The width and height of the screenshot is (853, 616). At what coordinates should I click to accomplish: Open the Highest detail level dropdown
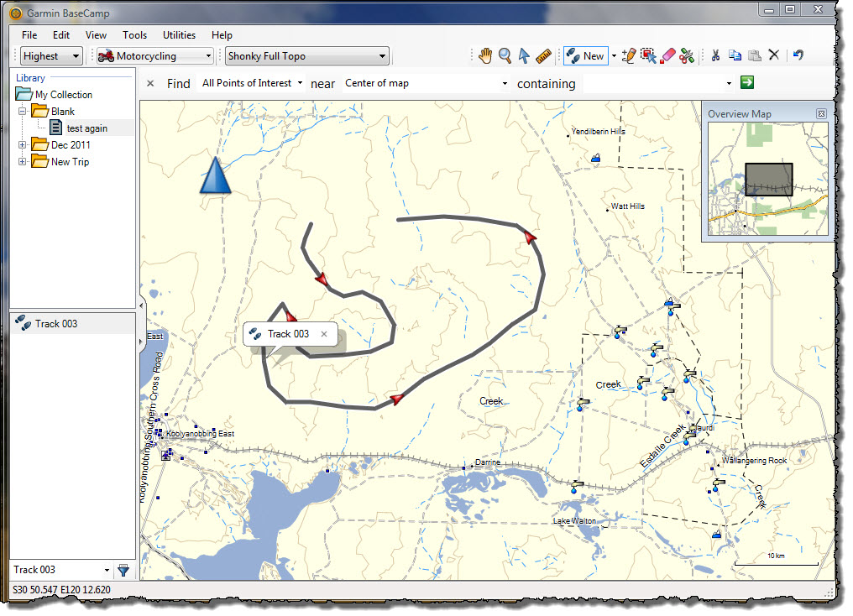(51, 56)
